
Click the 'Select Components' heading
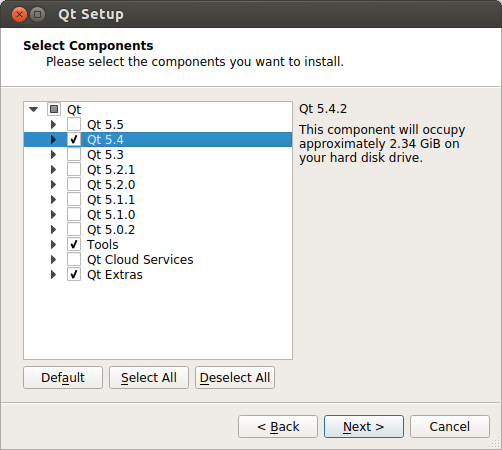pos(88,46)
